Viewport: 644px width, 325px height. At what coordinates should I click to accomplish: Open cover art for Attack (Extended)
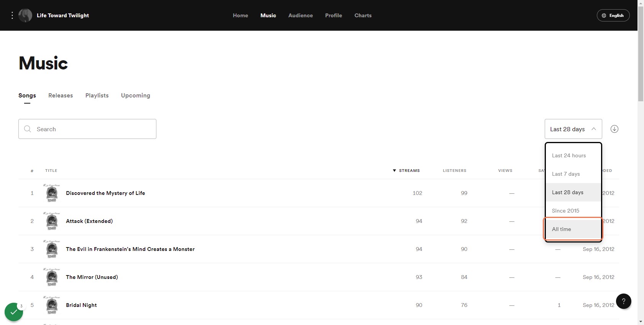pos(52,221)
